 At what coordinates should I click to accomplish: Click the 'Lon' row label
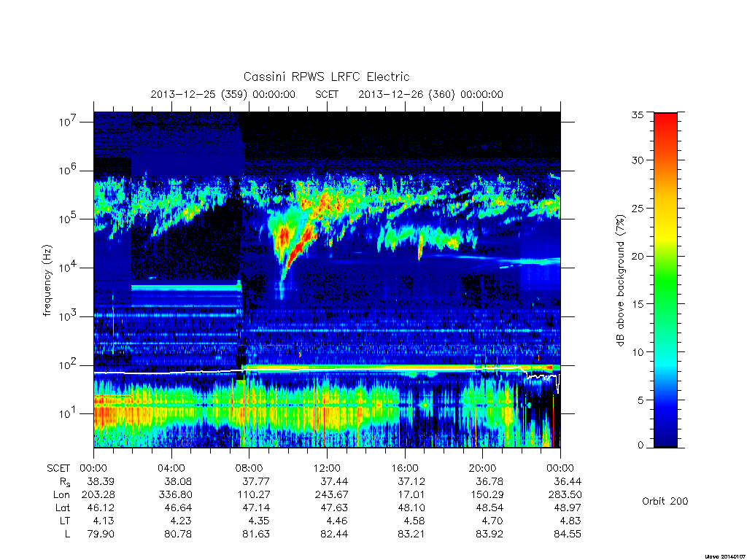tap(61, 495)
